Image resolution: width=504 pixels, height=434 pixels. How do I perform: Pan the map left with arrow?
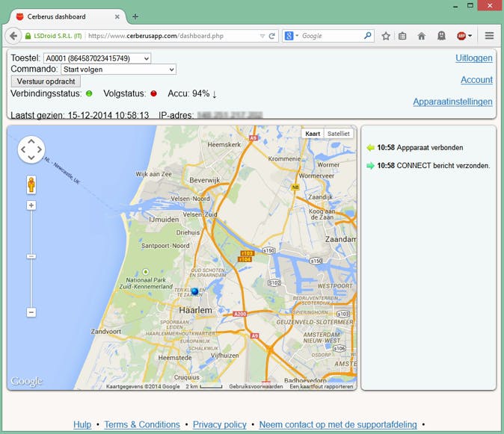(23, 149)
